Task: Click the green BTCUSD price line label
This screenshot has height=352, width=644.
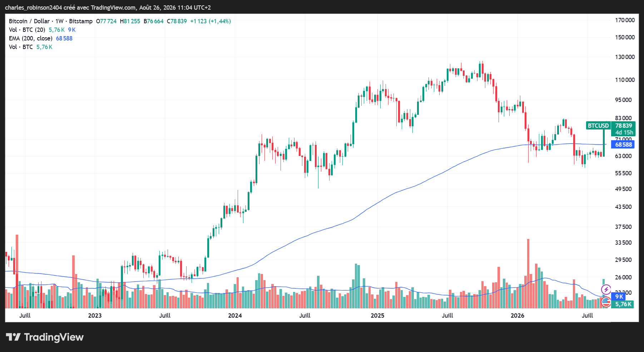Action: click(x=598, y=126)
